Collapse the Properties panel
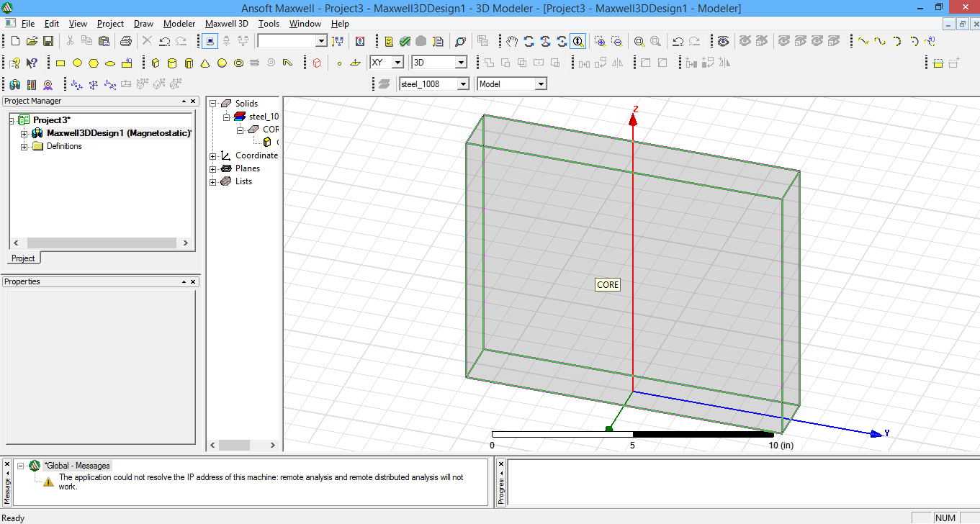Viewport: 980px width, 524px height. point(185,281)
